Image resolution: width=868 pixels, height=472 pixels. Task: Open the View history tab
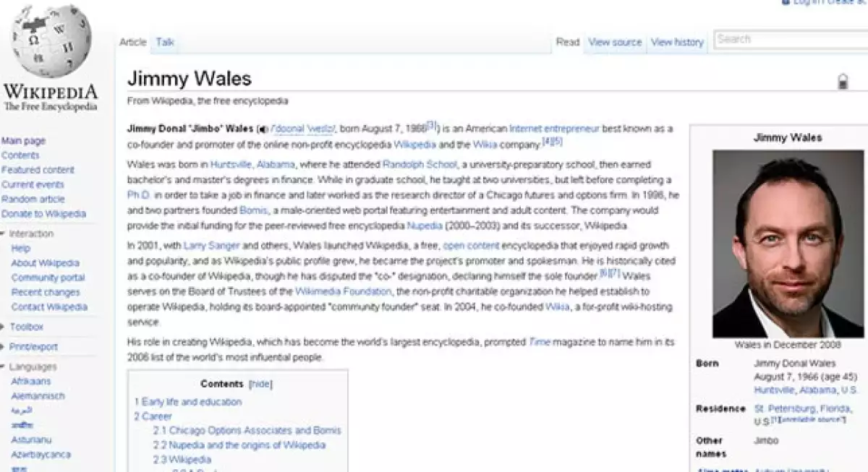677,43
